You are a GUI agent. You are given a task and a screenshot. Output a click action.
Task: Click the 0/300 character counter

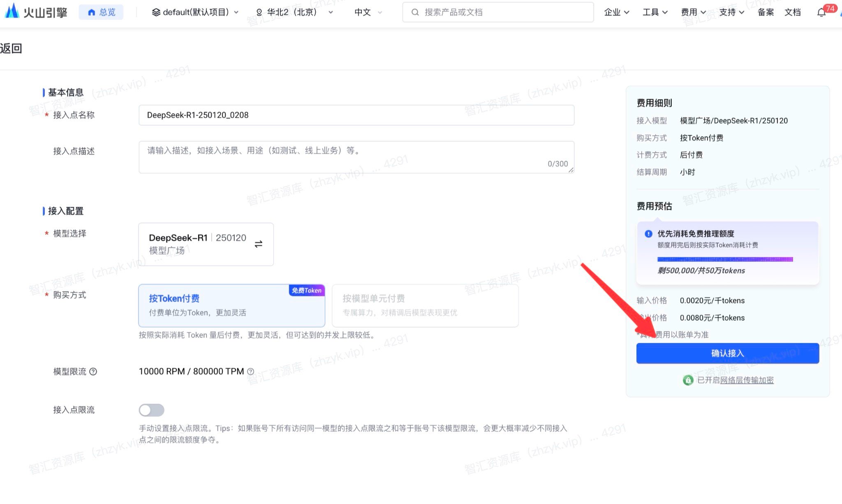point(557,164)
